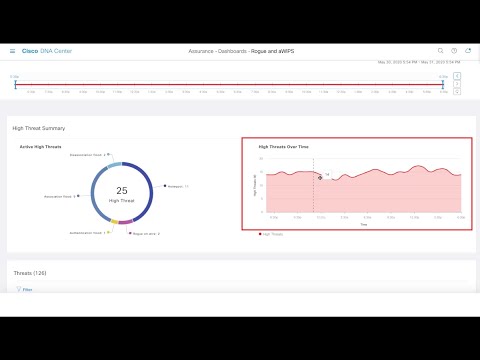This screenshot has height=360, width=480.
Task: Click the High Threats legend entry
Action: point(271,234)
